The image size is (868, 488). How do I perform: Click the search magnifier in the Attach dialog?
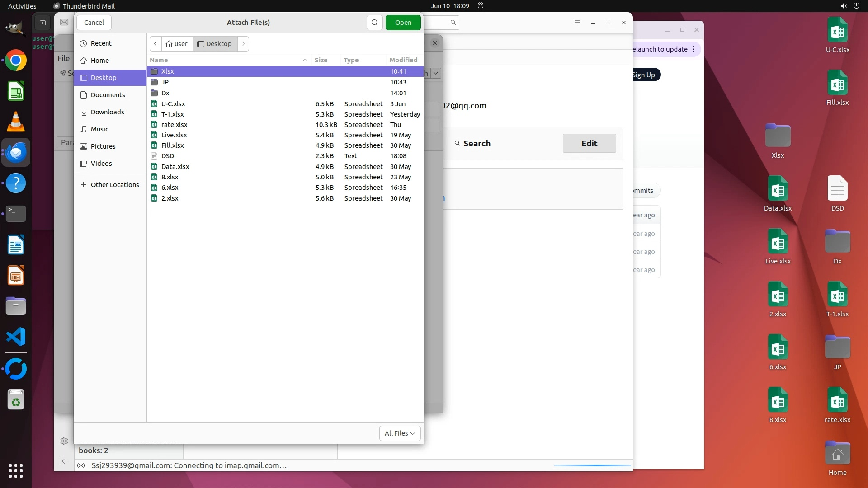tap(374, 23)
